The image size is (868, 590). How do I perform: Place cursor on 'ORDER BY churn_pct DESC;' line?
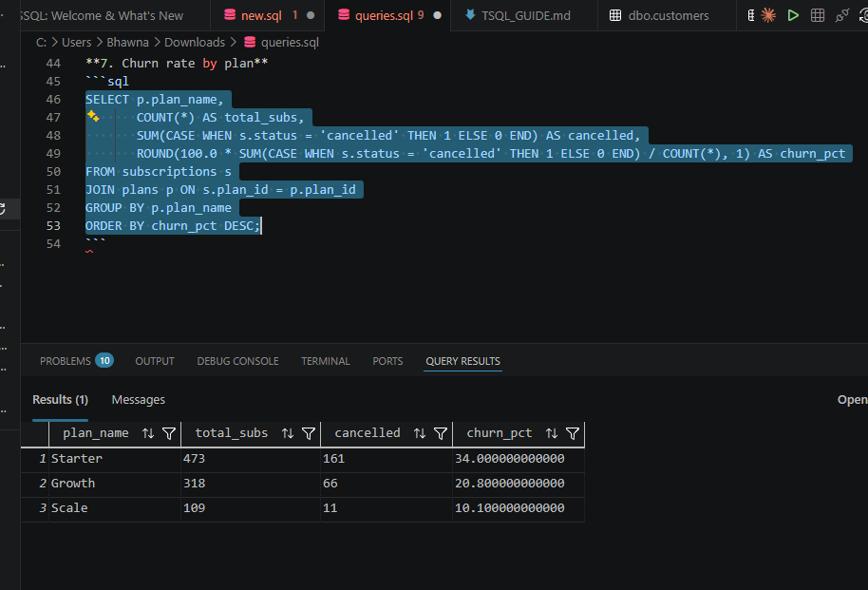click(x=173, y=226)
